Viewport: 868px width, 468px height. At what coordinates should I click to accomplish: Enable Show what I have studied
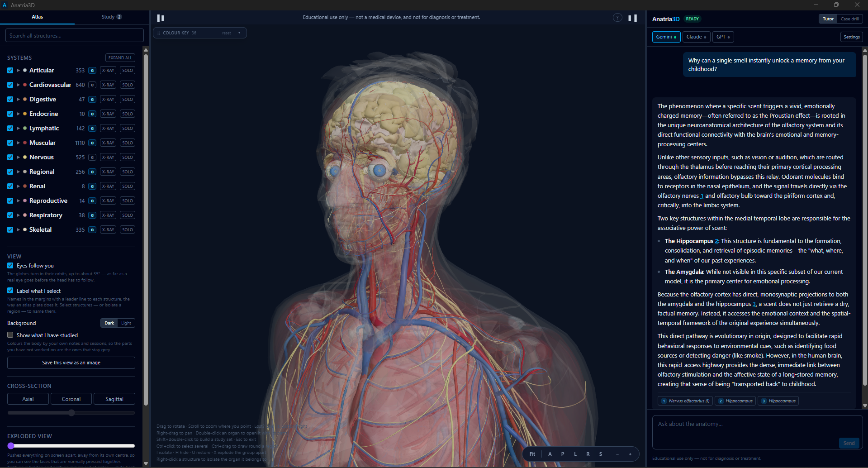(10, 335)
